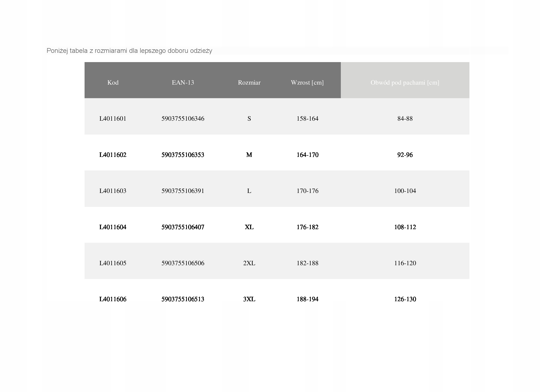Select height range 182-188
The image size is (554, 392).
tap(307, 263)
